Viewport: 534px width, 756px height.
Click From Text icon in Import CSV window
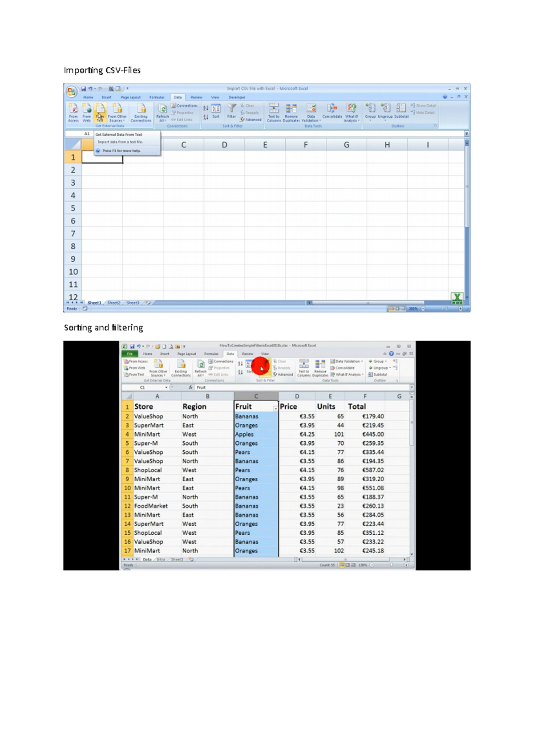click(x=100, y=112)
